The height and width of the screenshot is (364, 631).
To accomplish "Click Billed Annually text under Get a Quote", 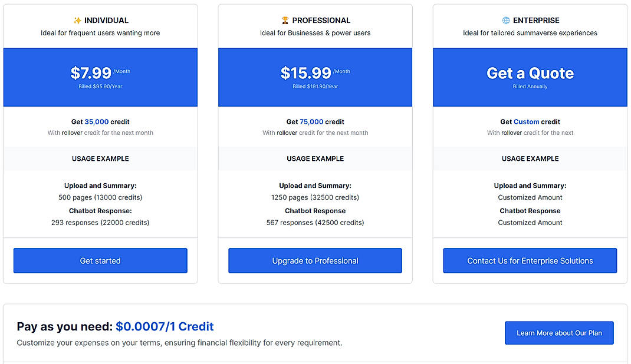I will click(529, 87).
